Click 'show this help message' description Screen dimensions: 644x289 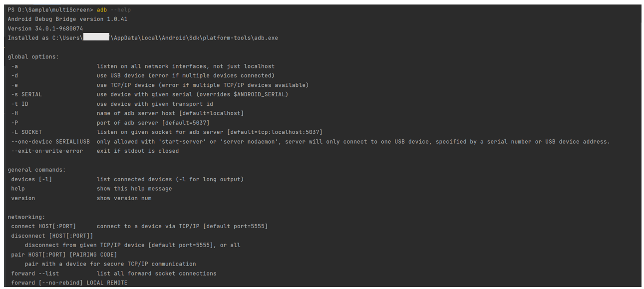(134, 189)
